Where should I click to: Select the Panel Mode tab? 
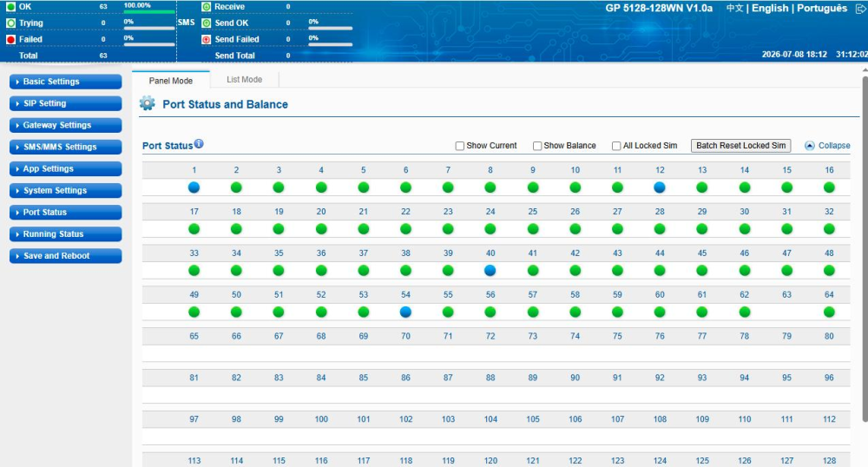pyautogui.click(x=170, y=80)
